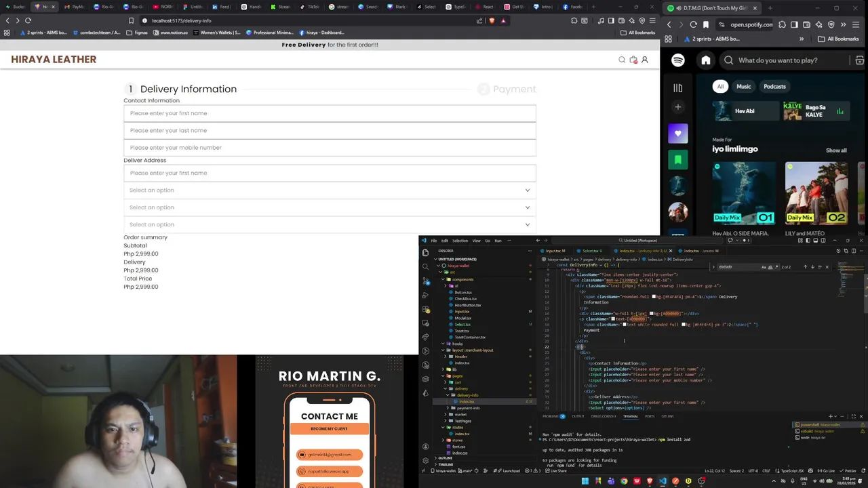868x488 pixels.
Task: Click Show all link in Spotify
Action: [836, 150]
